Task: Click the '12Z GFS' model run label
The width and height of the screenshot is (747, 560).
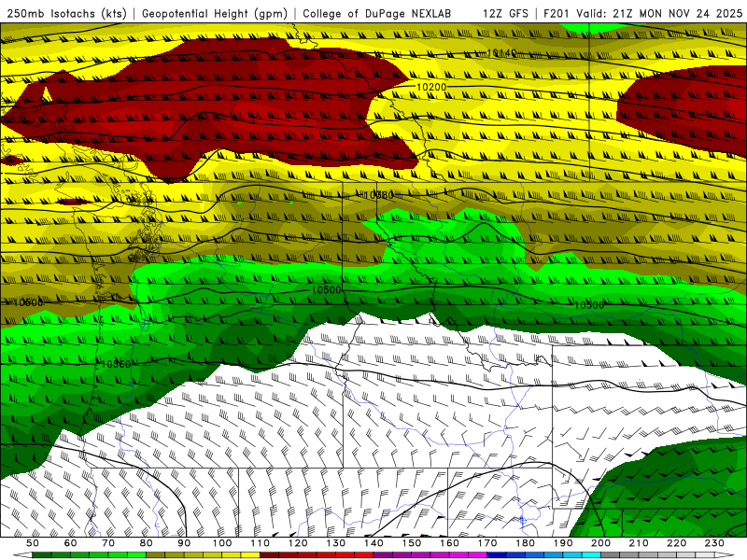Action: (x=505, y=14)
